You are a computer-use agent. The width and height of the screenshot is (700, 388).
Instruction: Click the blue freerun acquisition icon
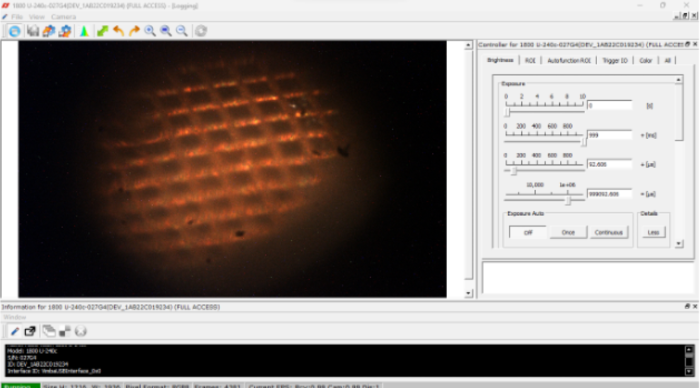[x=14, y=31]
